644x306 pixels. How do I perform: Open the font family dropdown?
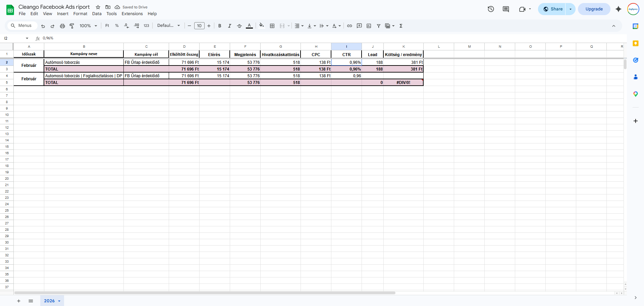(x=169, y=26)
